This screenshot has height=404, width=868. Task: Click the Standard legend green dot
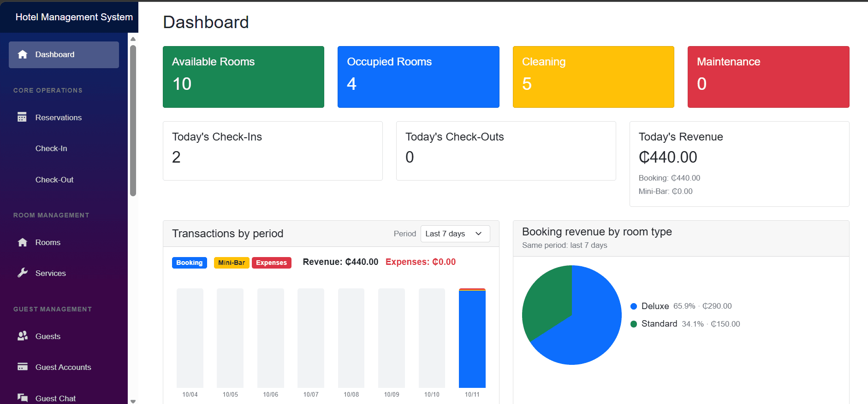coord(634,324)
